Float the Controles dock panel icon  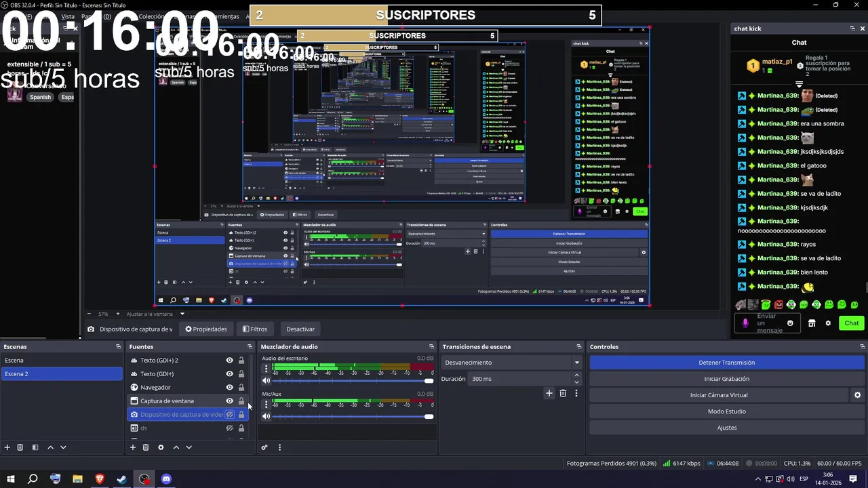[863, 347]
